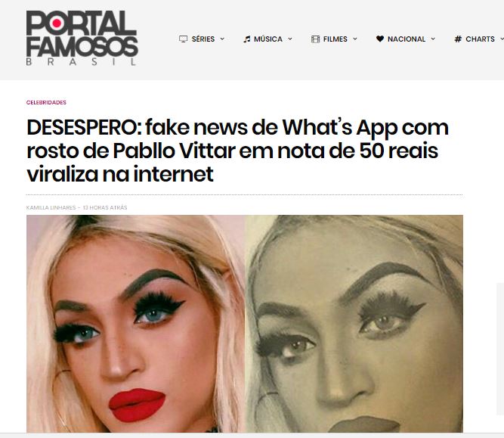This screenshot has height=438, width=504.
Task: Open the Música menu item
Action: click(268, 39)
